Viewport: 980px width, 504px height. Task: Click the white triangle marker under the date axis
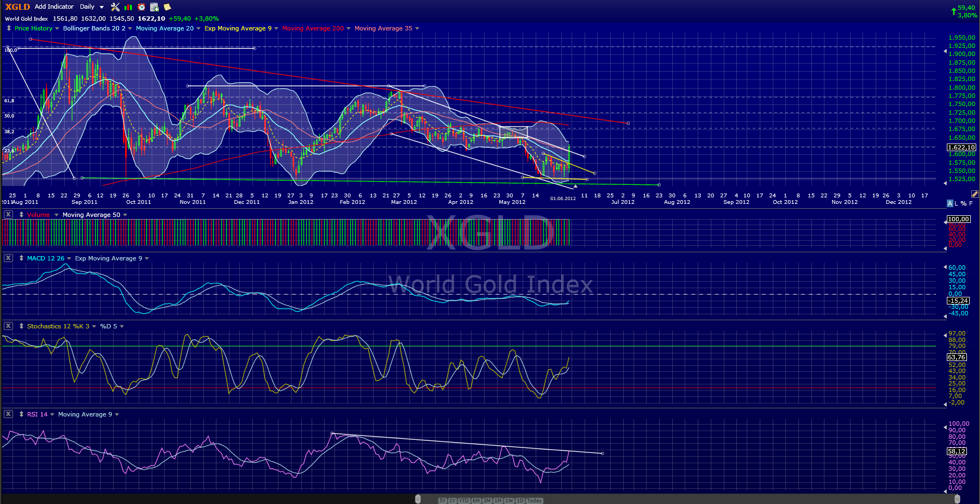tap(575, 186)
